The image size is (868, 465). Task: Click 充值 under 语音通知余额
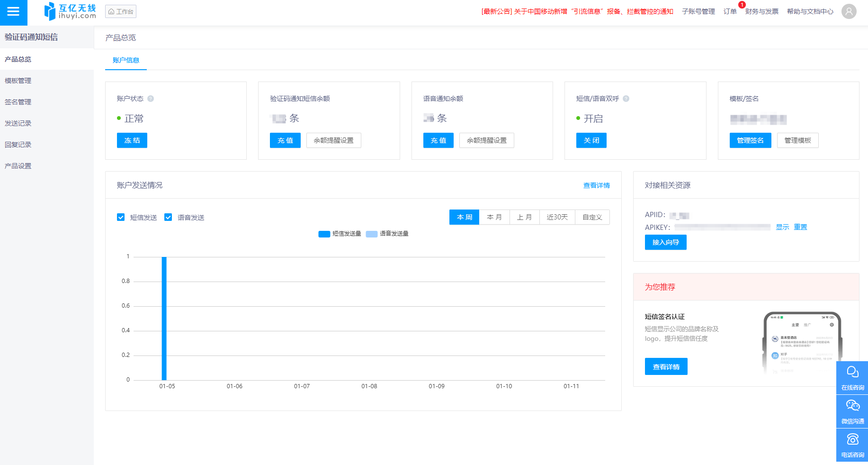pyautogui.click(x=438, y=140)
